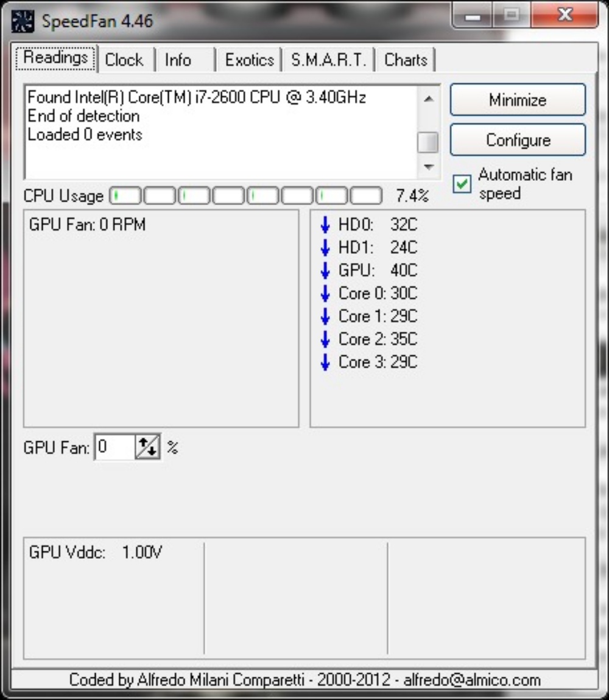Disable the Automatic fan speed checkbox
Image resolution: width=609 pixels, height=700 pixels.
coord(463,184)
